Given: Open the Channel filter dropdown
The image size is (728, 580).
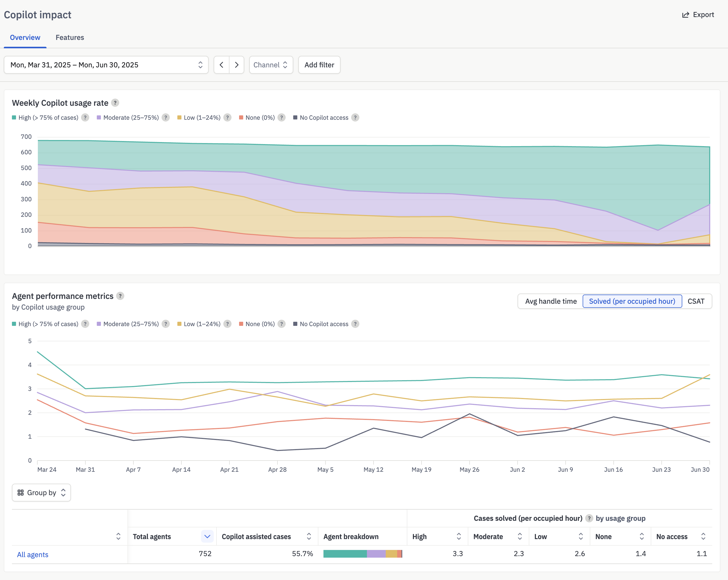Looking at the screenshot, I should coord(271,65).
